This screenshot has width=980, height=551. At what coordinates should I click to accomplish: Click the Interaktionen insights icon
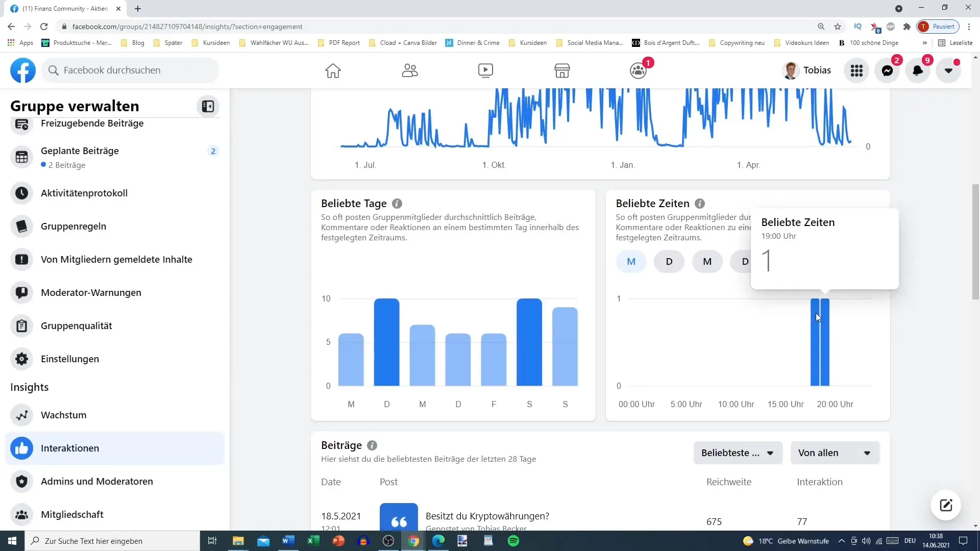pos(21,448)
